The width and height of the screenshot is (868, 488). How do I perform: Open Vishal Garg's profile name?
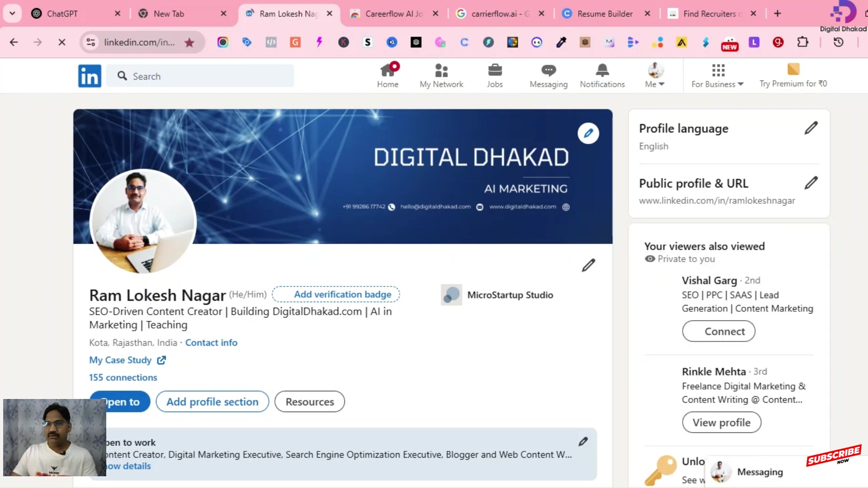coord(709,281)
